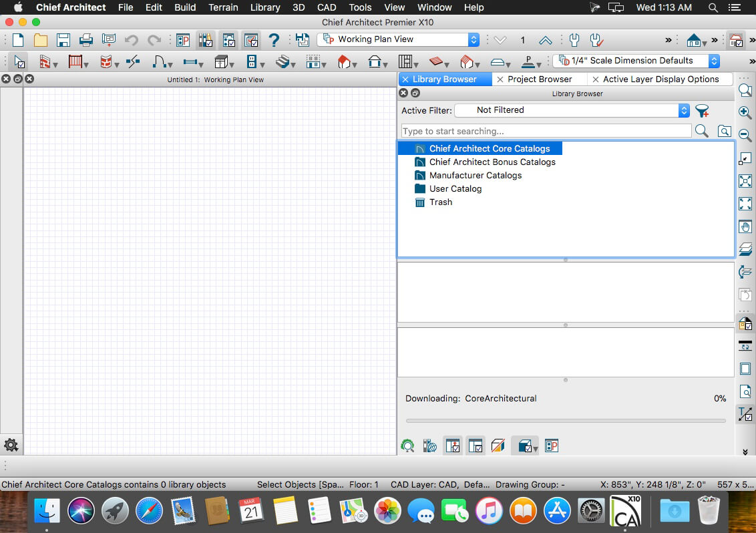Toggle the horizontal panel layout icon at library bottom
756x533 pixels.
click(x=476, y=446)
